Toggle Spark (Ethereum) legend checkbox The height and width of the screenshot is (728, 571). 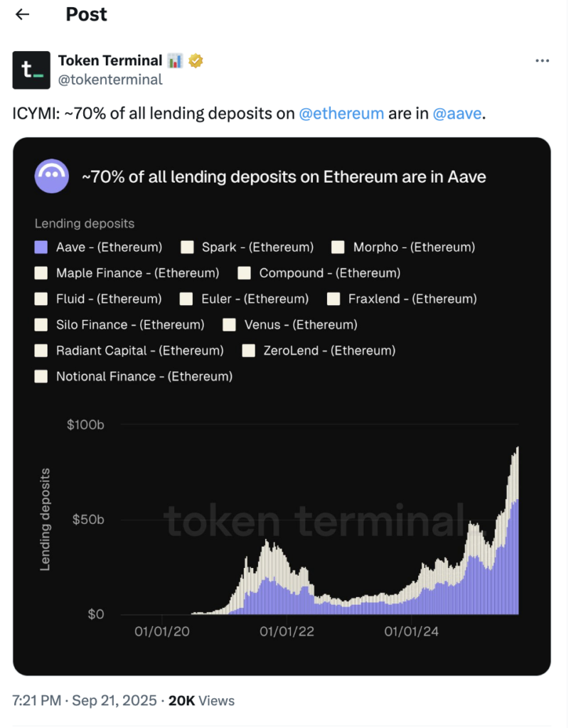point(187,247)
